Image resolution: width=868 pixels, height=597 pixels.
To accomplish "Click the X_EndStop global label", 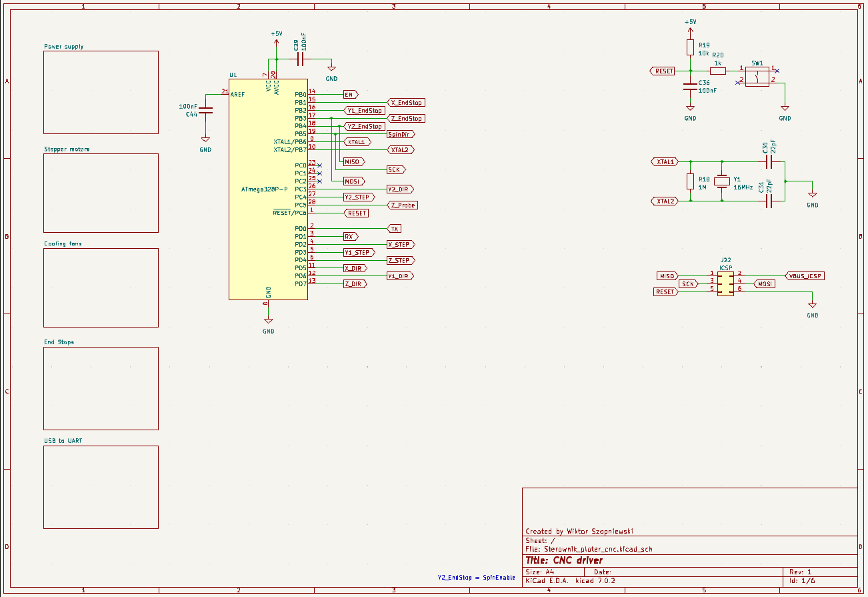I will [408, 102].
